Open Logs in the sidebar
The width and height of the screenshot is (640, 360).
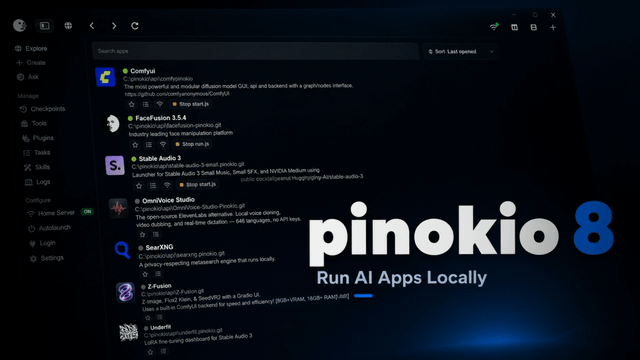click(38, 182)
